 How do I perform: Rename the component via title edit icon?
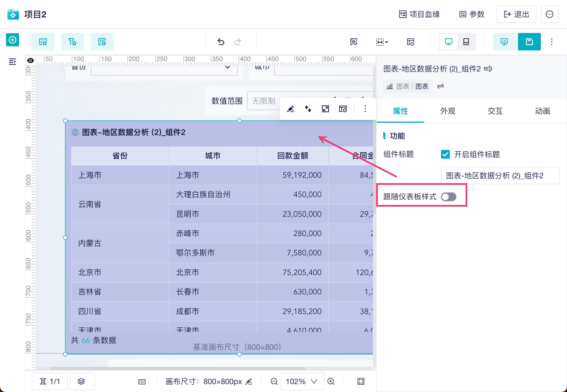[x=488, y=69]
